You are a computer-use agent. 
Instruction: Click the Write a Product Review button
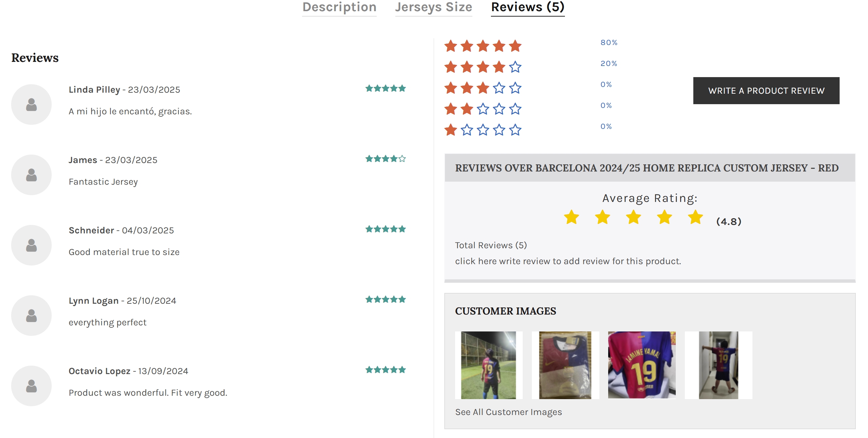pos(766,91)
